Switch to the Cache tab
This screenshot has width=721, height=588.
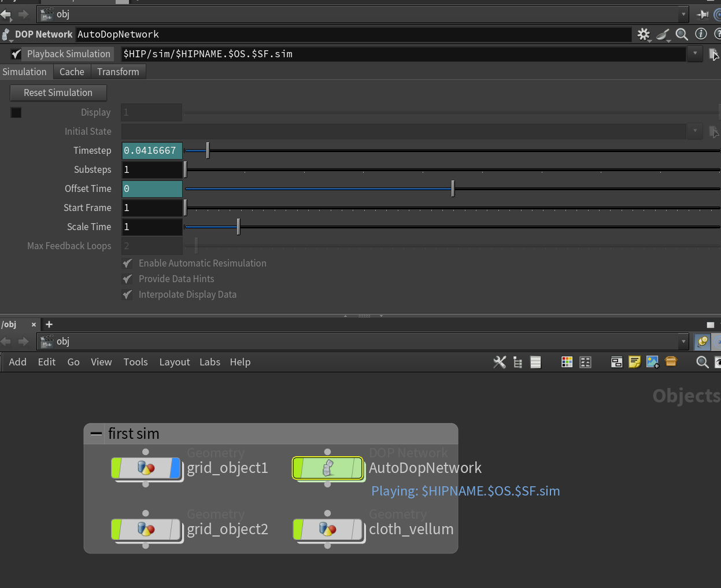[x=72, y=72]
